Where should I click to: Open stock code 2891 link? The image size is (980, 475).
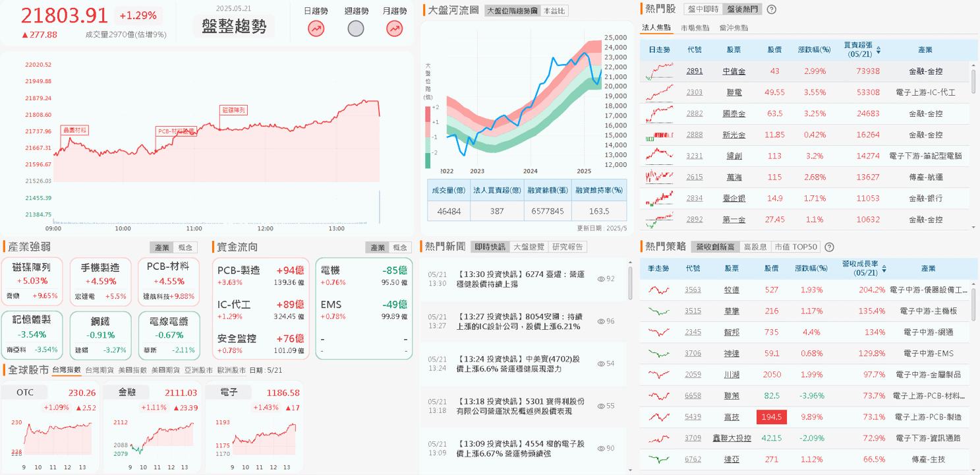click(x=694, y=71)
